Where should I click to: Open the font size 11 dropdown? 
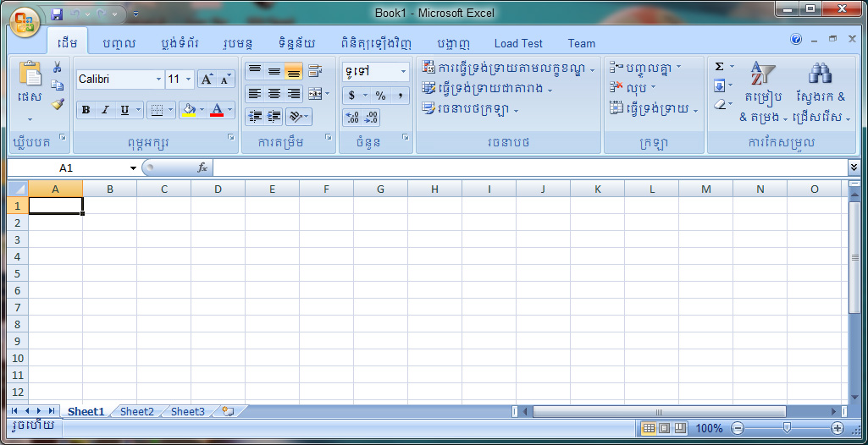tap(188, 79)
